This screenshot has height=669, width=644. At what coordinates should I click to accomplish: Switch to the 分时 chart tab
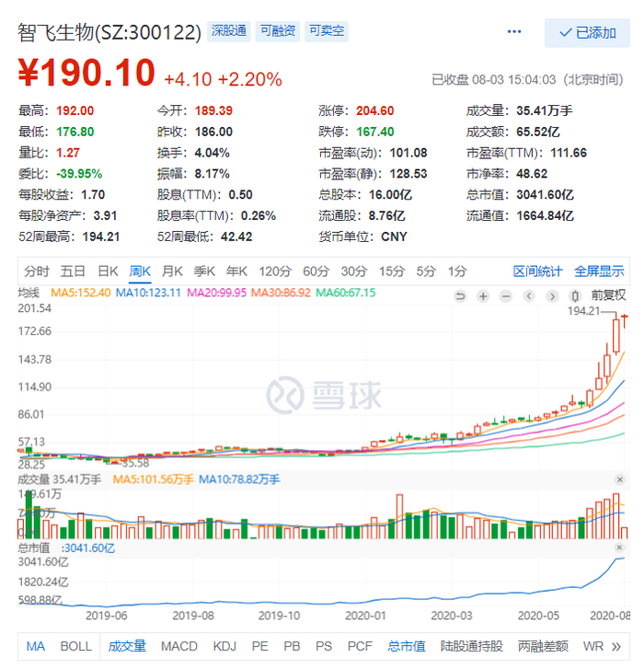coord(37,271)
